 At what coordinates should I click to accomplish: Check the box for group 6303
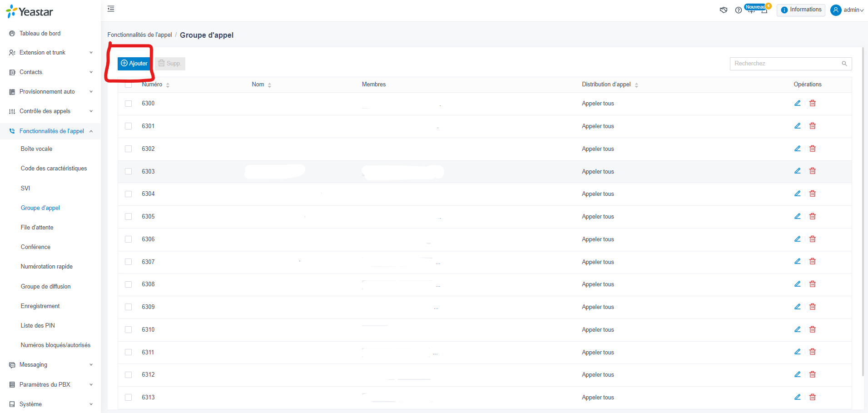click(128, 171)
